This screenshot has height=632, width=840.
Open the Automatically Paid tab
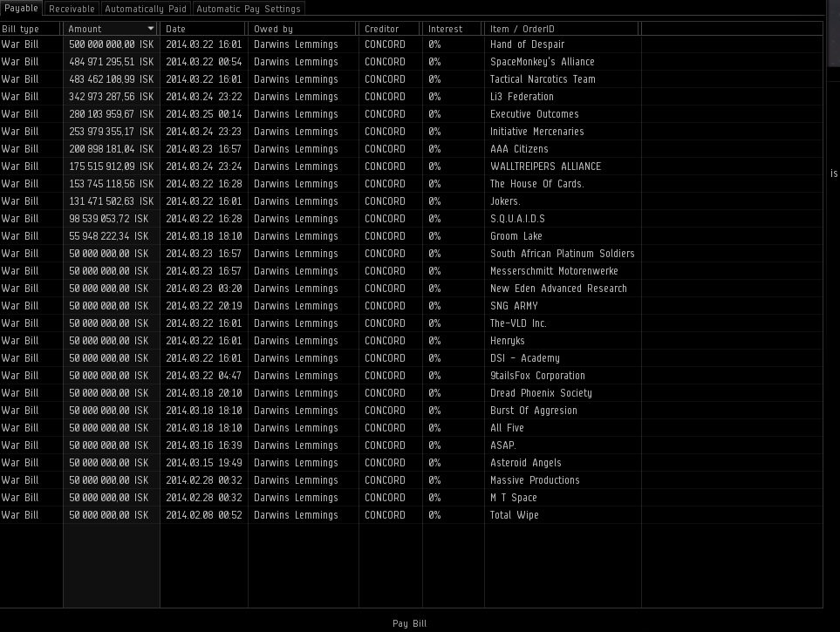point(146,9)
